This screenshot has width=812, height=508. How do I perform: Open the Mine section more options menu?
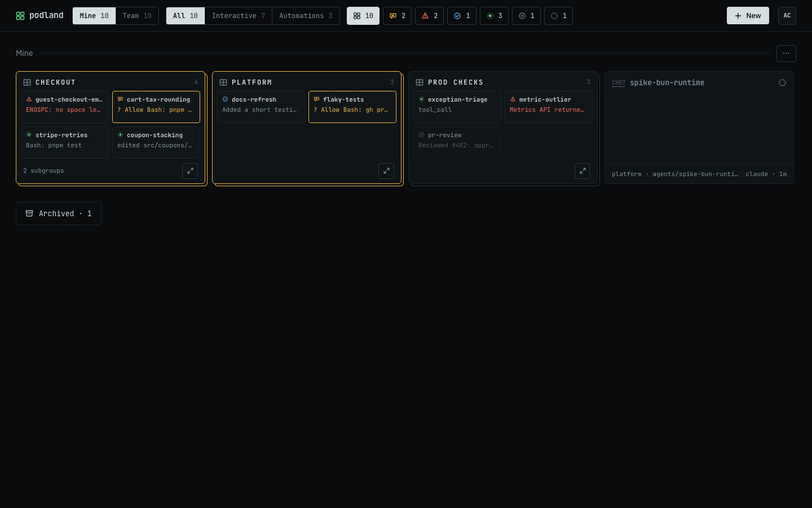click(x=786, y=54)
